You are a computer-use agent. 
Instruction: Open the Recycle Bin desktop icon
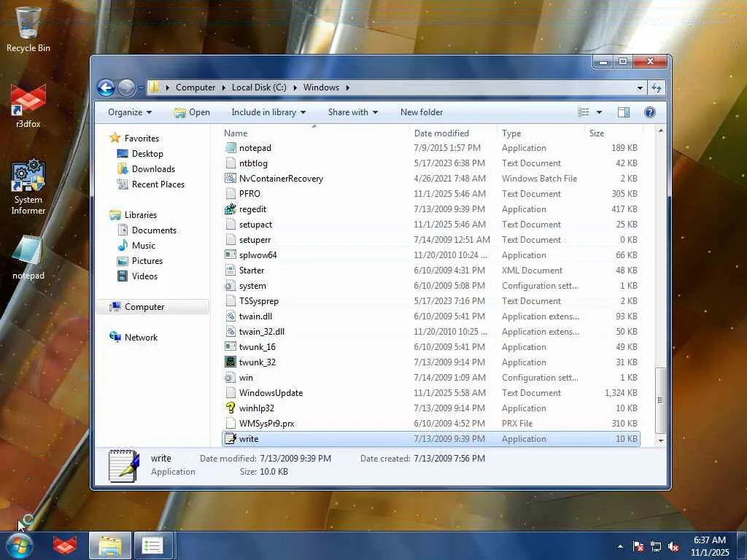(x=28, y=28)
